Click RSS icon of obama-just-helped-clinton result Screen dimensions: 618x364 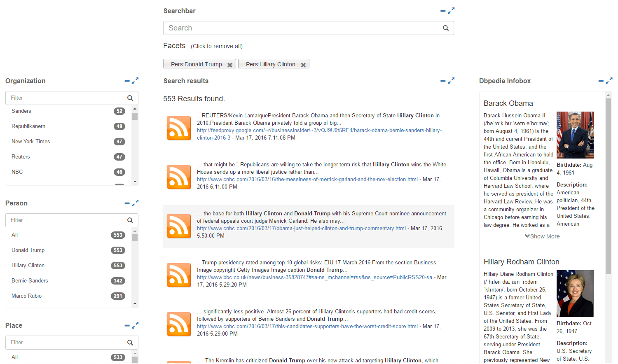tap(179, 226)
